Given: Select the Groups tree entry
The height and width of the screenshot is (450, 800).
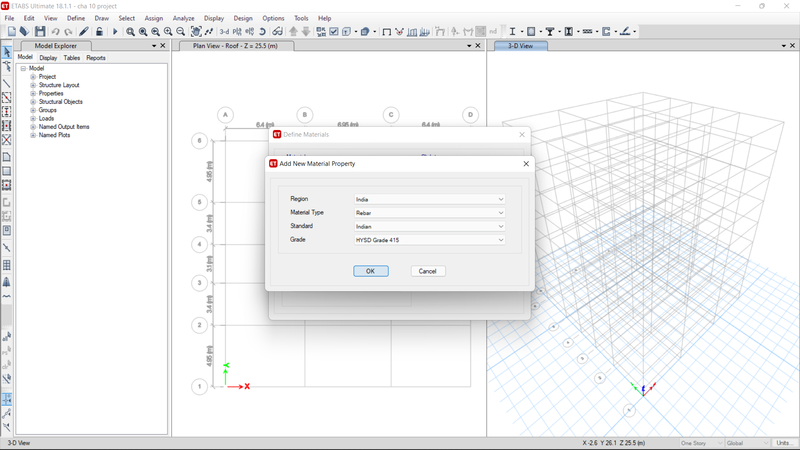Looking at the screenshot, I should [47, 110].
